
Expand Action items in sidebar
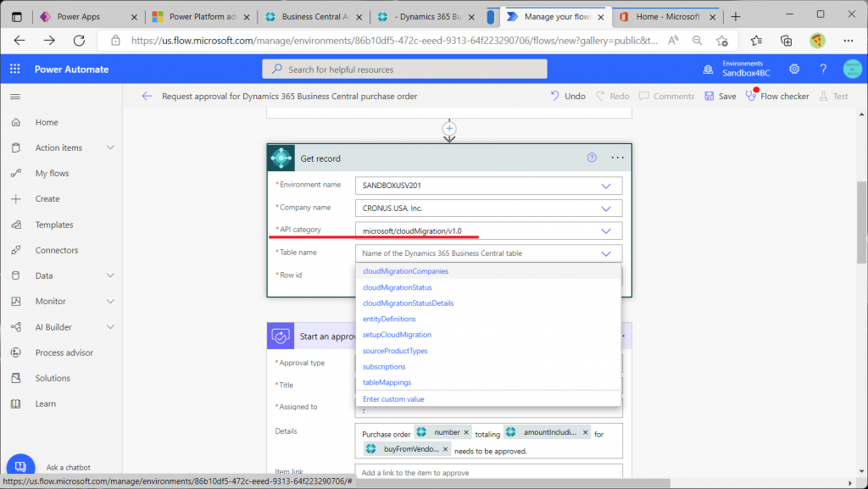click(x=110, y=147)
